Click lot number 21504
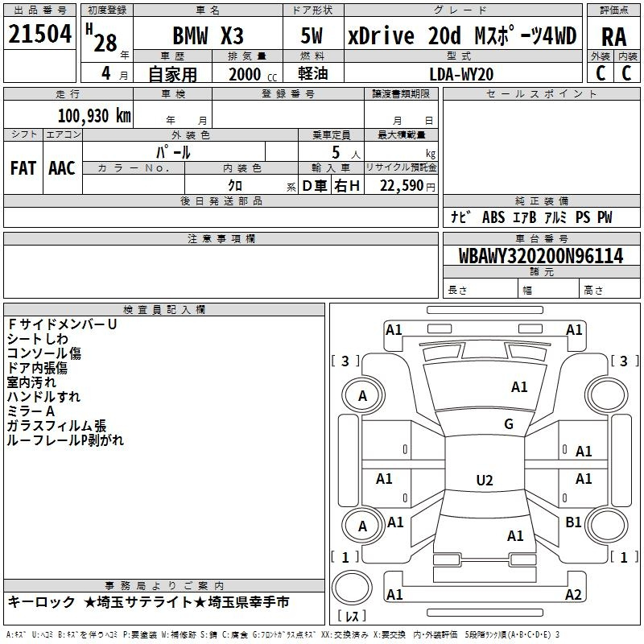644x644 pixels. 39,34
